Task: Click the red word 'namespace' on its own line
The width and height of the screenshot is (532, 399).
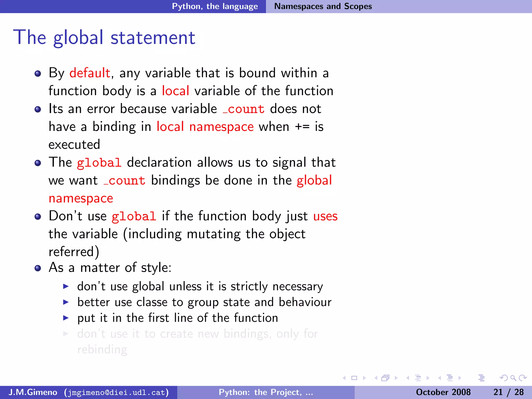Action: [x=81, y=199]
